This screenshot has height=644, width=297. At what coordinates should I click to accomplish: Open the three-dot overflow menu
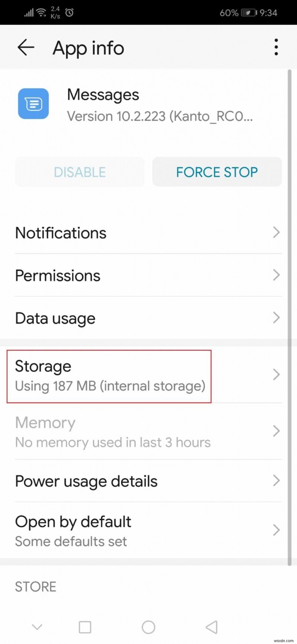click(x=276, y=47)
